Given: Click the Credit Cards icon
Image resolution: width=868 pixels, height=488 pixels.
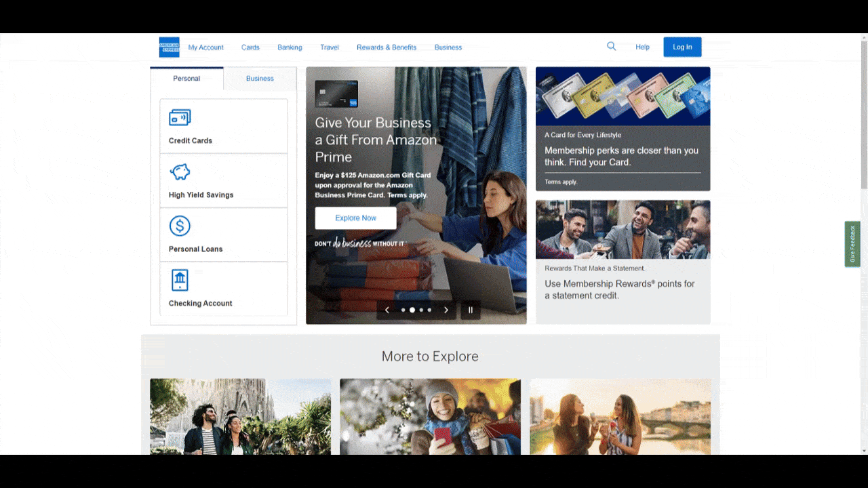Looking at the screenshot, I should (x=180, y=117).
